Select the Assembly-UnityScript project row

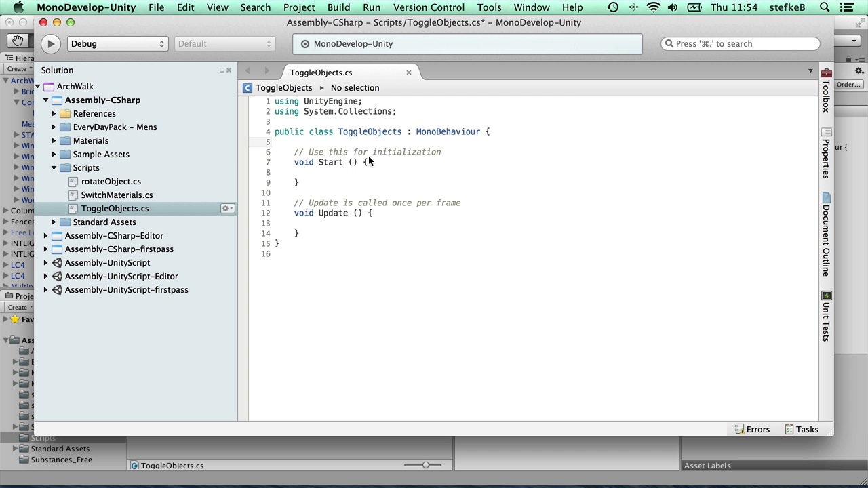point(136,263)
